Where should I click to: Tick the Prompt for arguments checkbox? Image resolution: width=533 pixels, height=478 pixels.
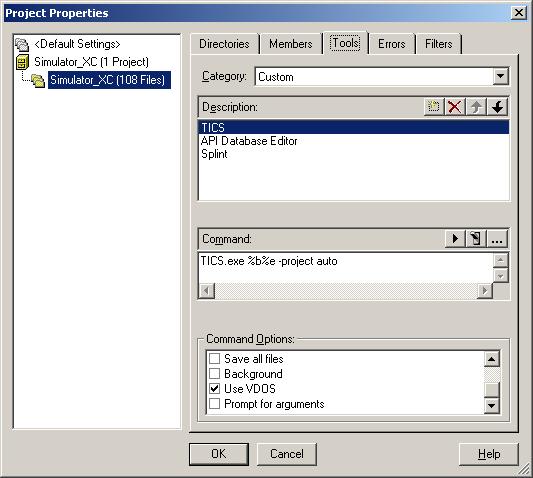pos(214,404)
